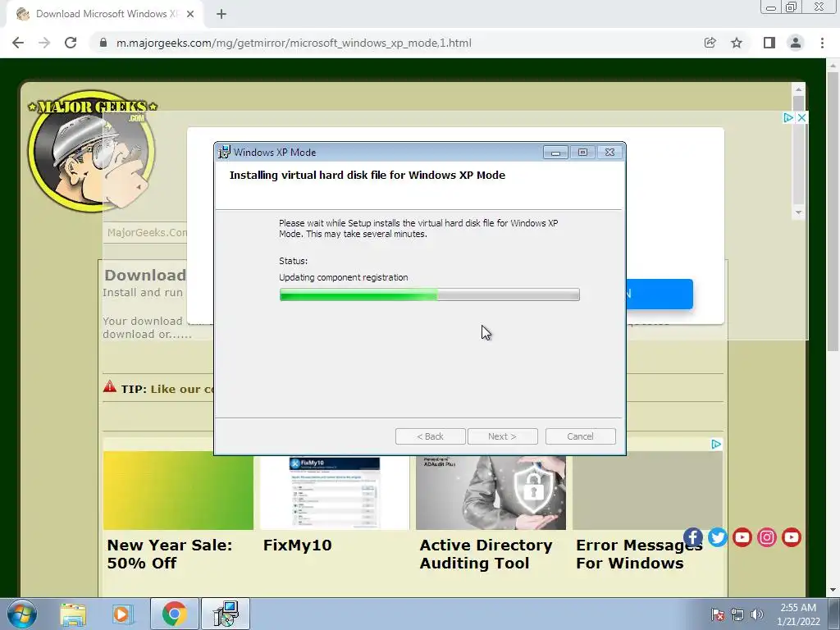
Task: Open Chrome's three-dot menu
Action: pyautogui.click(x=822, y=43)
